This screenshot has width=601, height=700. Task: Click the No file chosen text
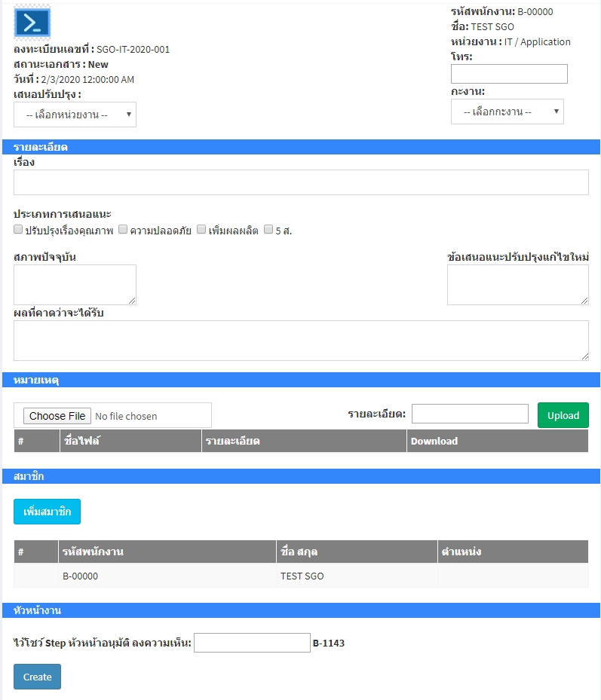(x=126, y=416)
